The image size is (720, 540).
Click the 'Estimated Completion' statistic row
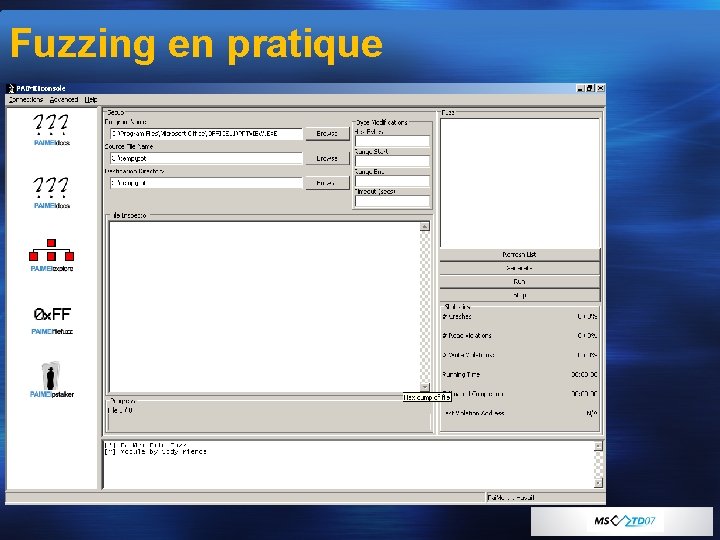point(519,394)
